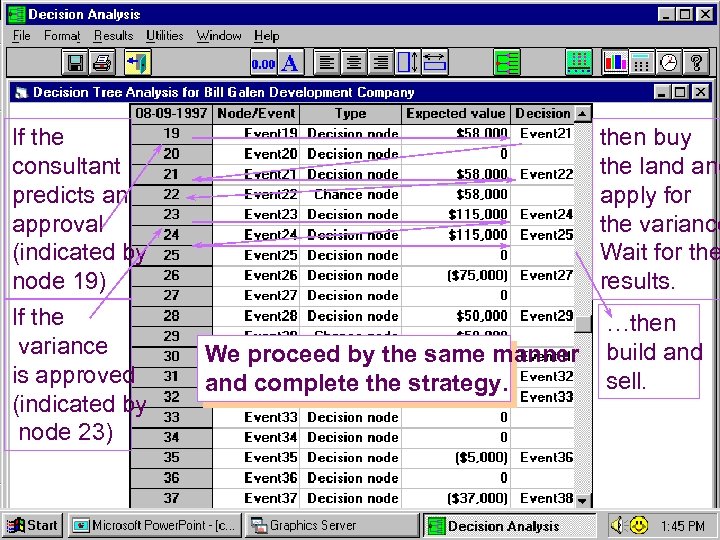Viewport: 720px width, 540px height.
Task: Click the smiley face tray icon
Action: click(638, 525)
